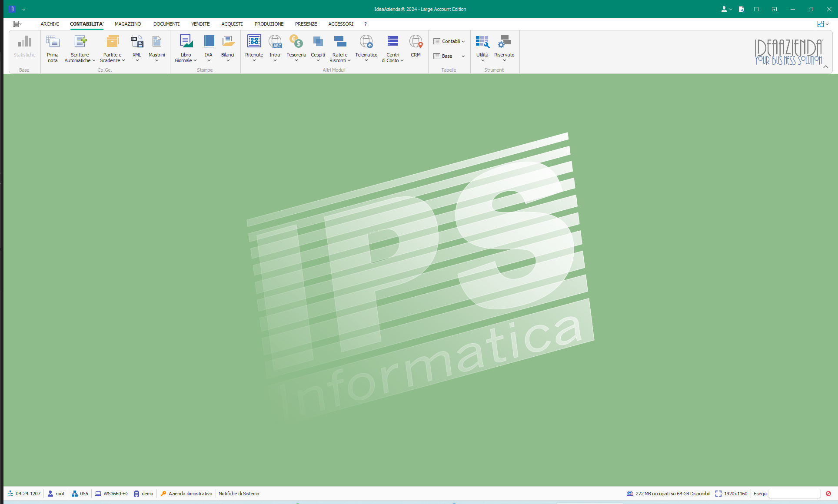Select the CONTABILITA' tab

click(x=87, y=24)
